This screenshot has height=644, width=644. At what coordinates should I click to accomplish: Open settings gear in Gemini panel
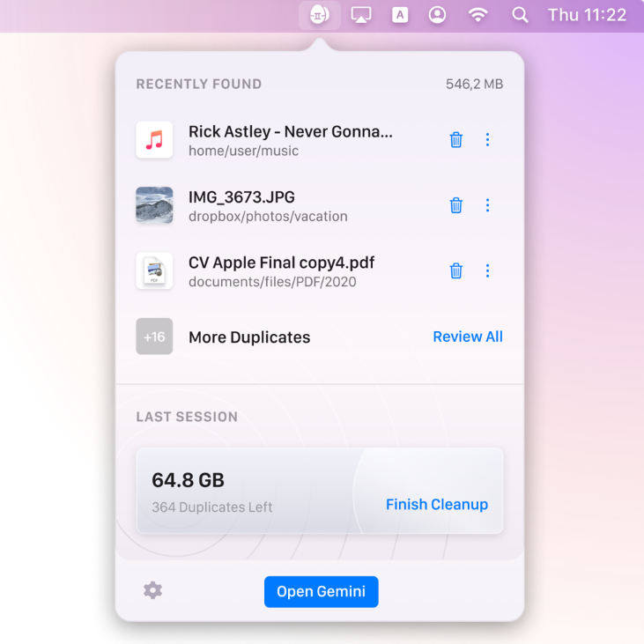click(x=153, y=590)
